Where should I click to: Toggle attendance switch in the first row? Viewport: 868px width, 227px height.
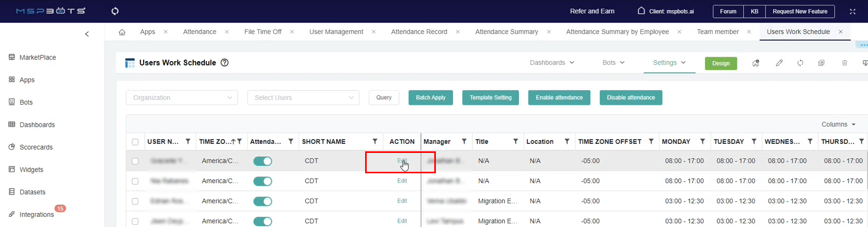(x=263, y=161)
